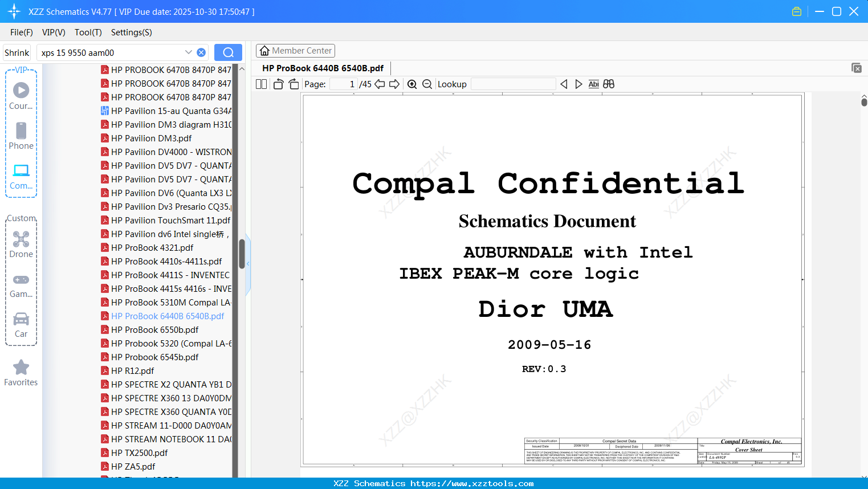Open the Game console category
The image size is (868, 489).
(21, 285)
